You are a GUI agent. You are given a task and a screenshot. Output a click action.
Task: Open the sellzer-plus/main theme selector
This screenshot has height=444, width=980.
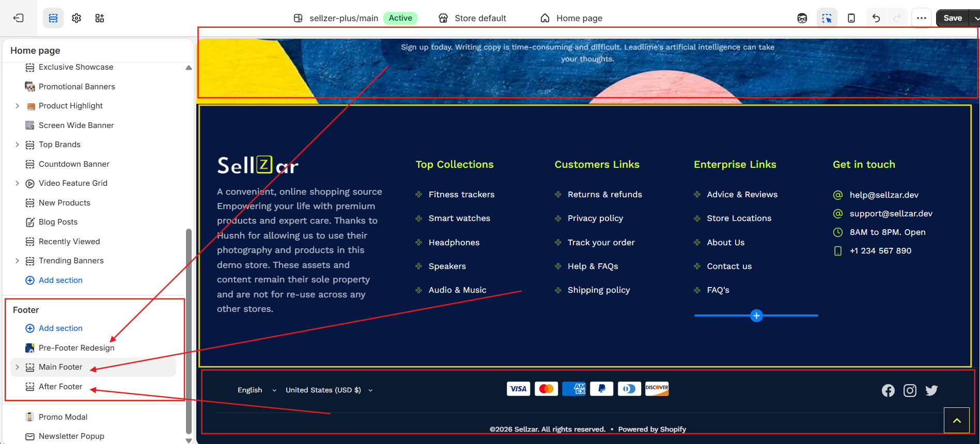pos(355,18)
